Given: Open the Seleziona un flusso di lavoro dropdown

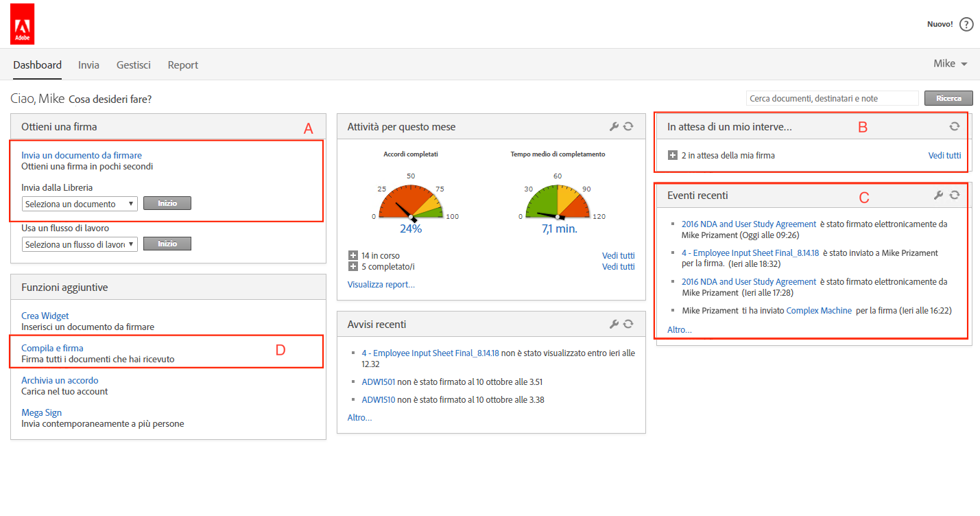Looking at the screenshot, I should point(80,244).
